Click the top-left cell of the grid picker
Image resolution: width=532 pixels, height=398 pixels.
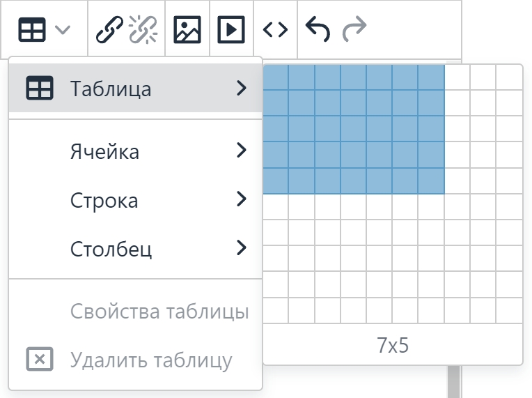click(x=276, y=77)
